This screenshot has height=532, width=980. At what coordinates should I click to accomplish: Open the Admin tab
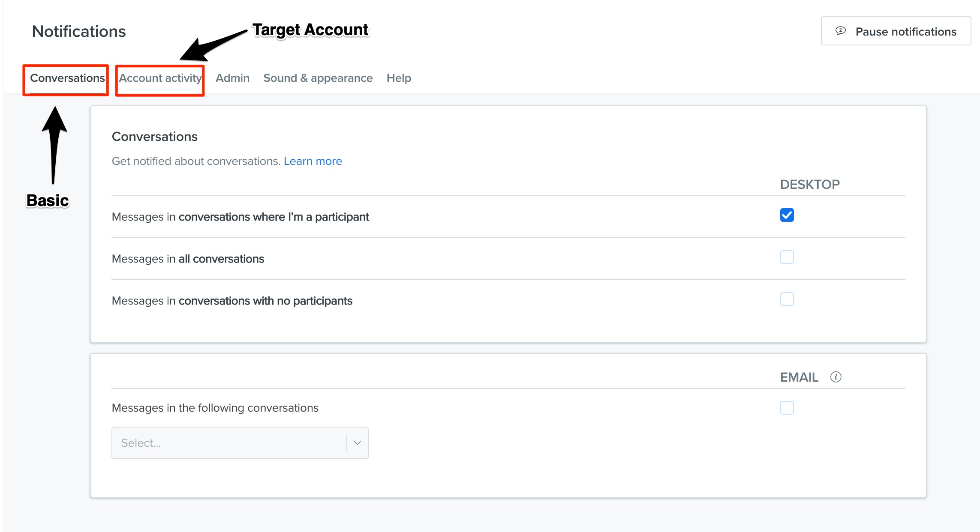pyautogui.click(x=232, y=78)
